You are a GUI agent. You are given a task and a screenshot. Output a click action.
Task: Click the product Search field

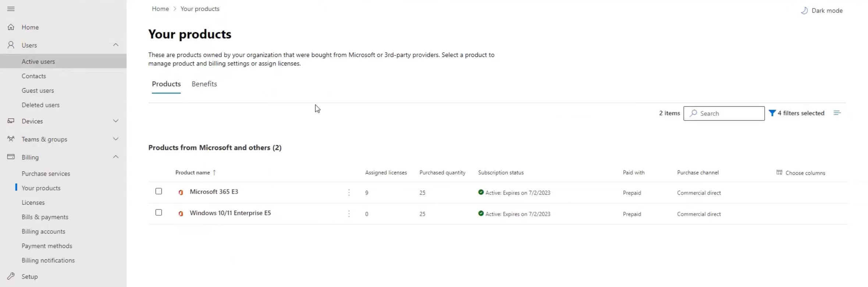724,113
